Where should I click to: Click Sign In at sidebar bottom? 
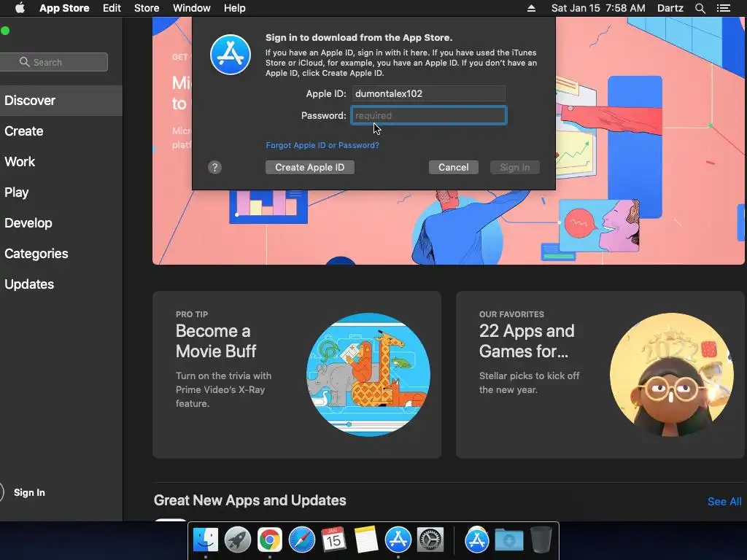[29, 492]
